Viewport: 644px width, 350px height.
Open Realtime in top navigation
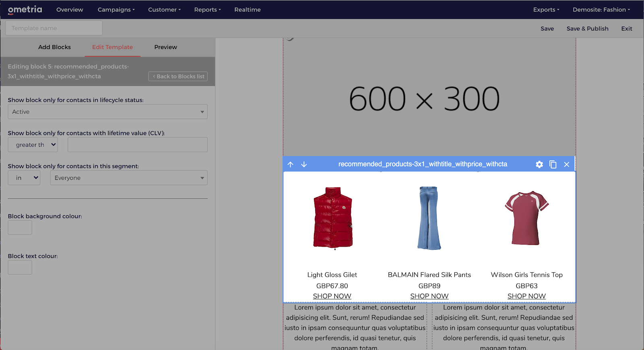point(248,10)
